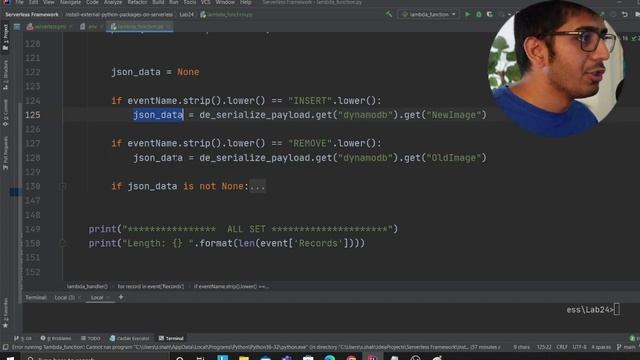Screen dimensions: 640x360
Task: Open the Pull Requests tool window
Action: [x=5, y=153]
